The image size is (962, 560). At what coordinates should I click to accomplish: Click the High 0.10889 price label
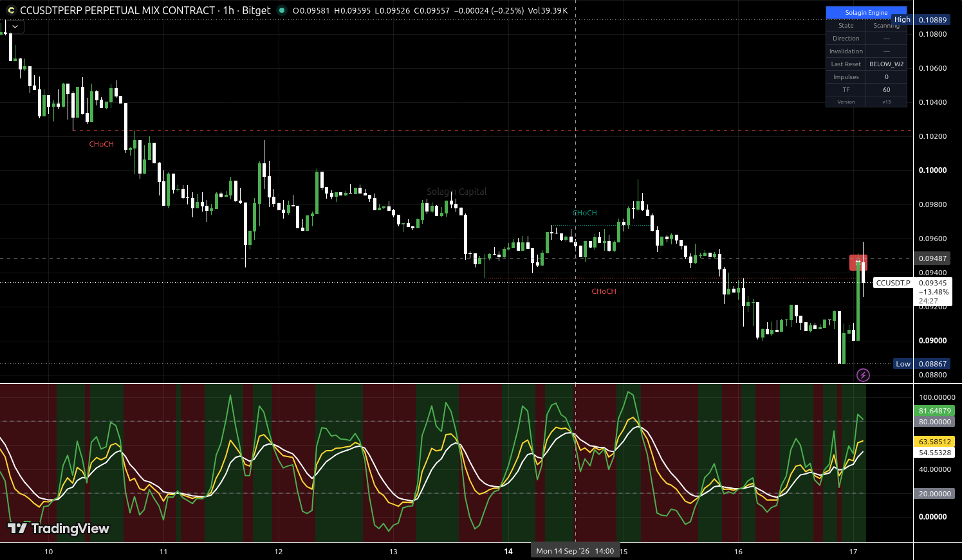point(921,19)
